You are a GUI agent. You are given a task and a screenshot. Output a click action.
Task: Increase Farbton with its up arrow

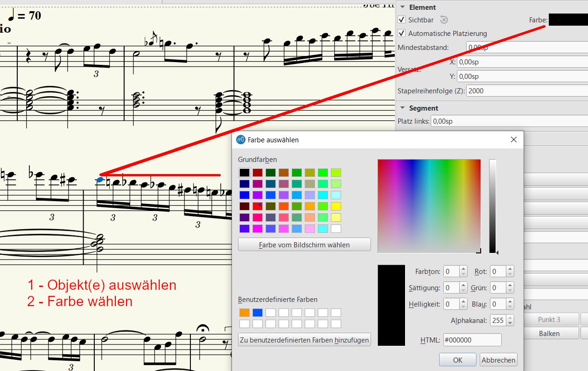point(463,269)
